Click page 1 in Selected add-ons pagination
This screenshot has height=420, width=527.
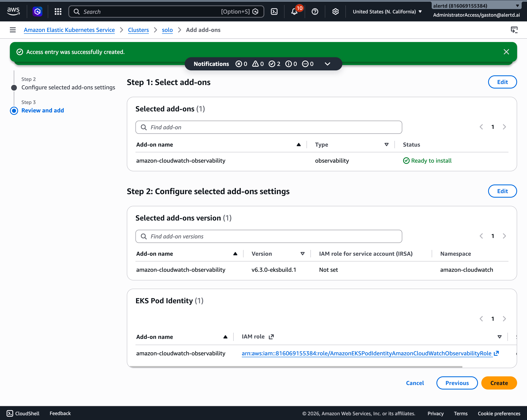pos(493,127)
